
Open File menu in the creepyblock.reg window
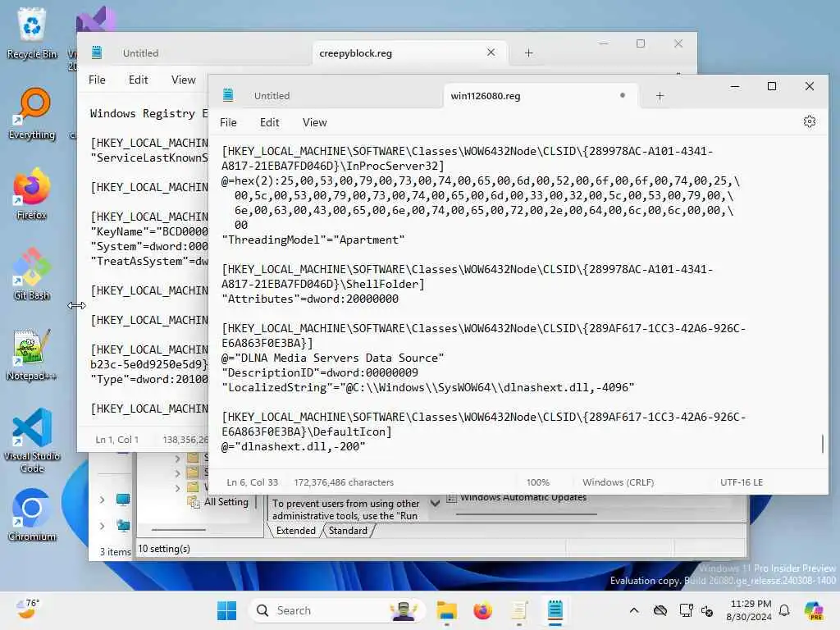(x=97, y=80)
